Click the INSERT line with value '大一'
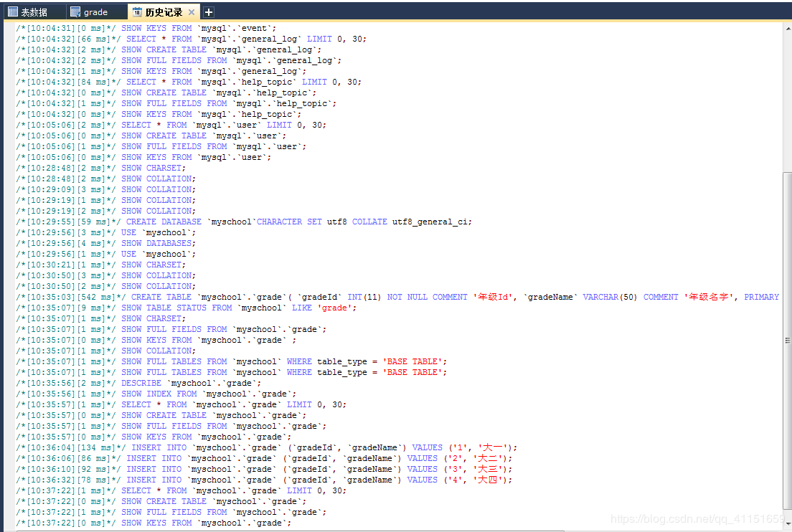Screen dimensions: 792x532 click(267, 448)
